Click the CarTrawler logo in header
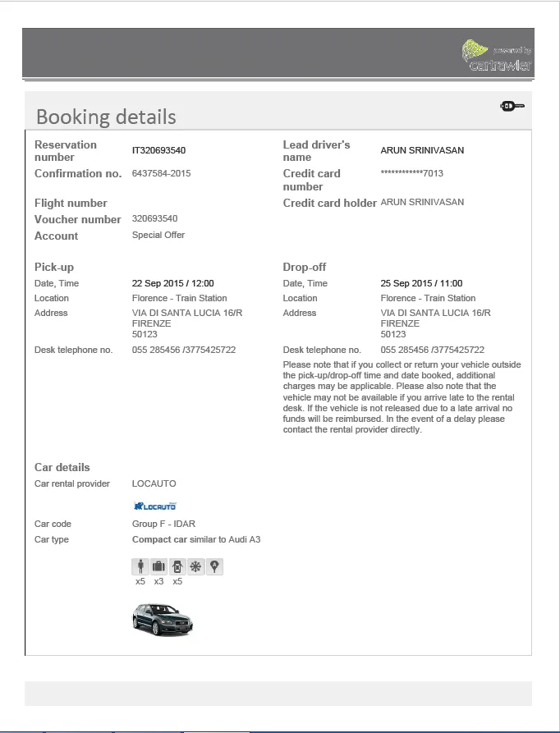Image resolution: width=560 pixels, height=733 pixels. coord(497,56)
